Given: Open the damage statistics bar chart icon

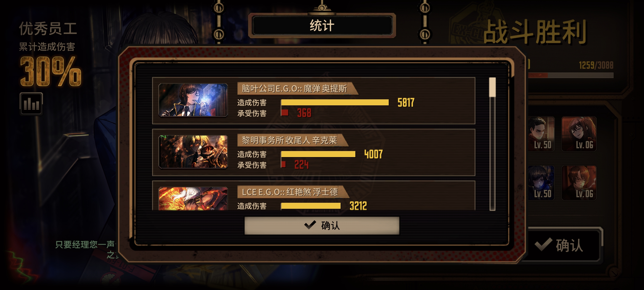Looking at the screenshot, I should [x=31, y=103].
